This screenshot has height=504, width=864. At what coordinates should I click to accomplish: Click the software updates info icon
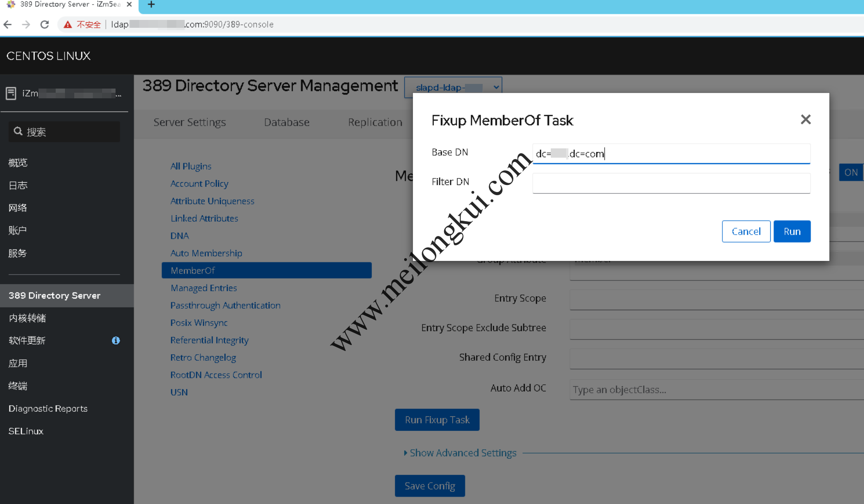116,341
